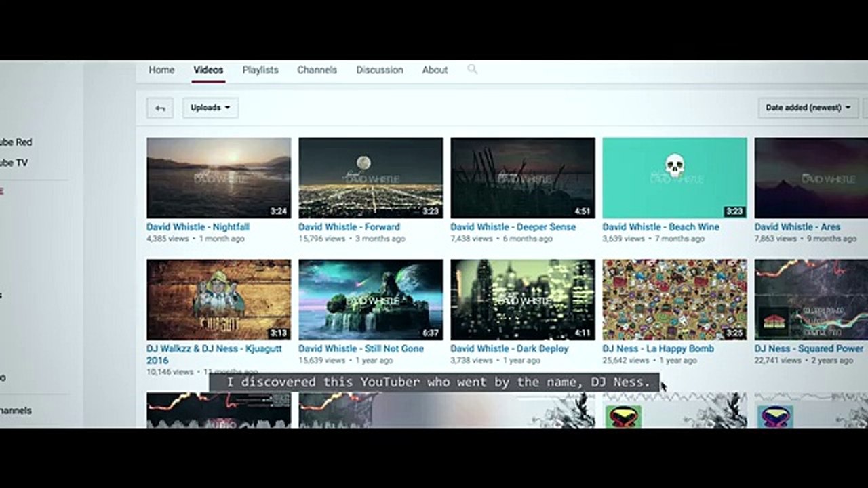This screenshot has height=488, width=868.
Task: Open the YouTube Red sidebar link
Action: pos(16,142)
